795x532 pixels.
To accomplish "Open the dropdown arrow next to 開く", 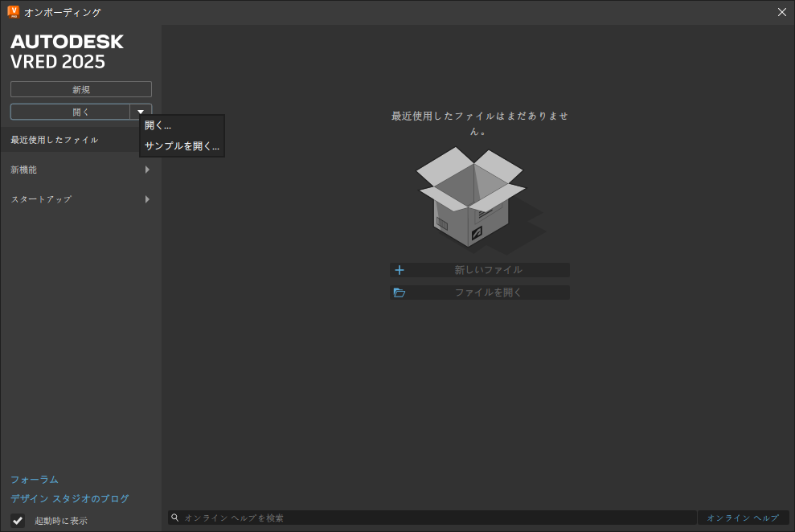I will pyautogui.click(x=140, y=112).
